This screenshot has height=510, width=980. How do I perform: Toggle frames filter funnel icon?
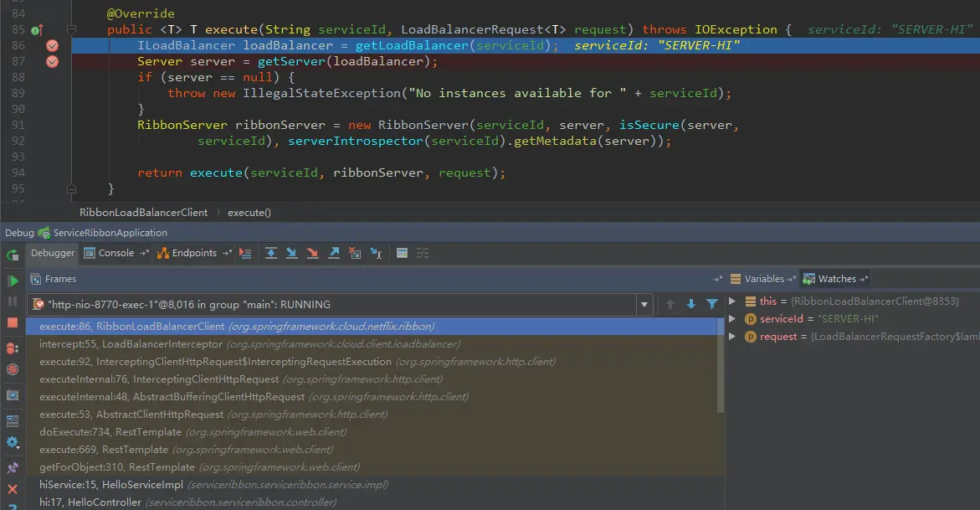(712, 305)
